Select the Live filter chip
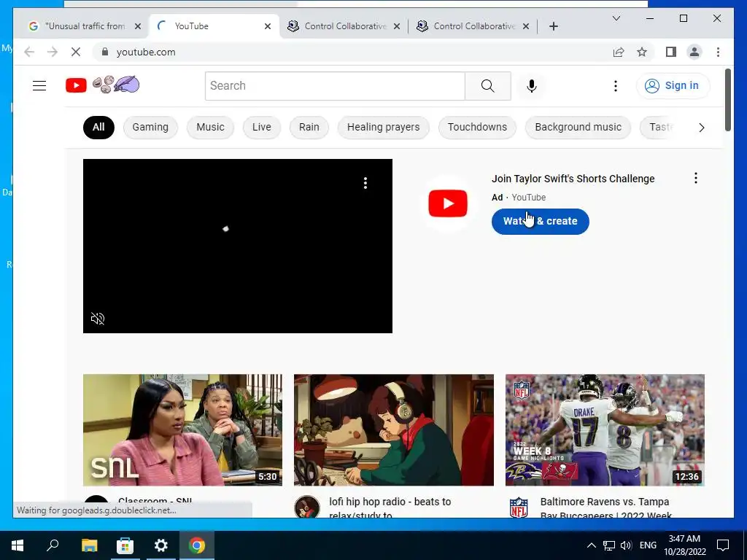 [x=262, y=127]
